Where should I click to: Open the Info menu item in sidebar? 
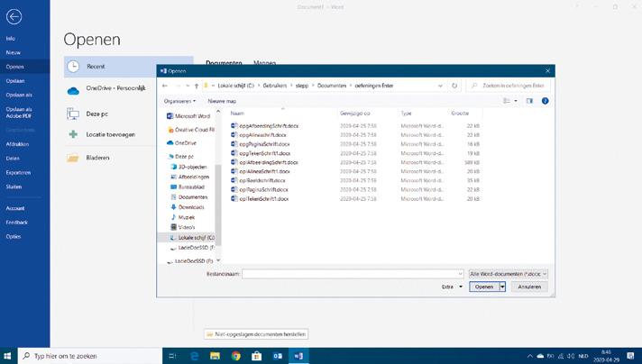11,39
